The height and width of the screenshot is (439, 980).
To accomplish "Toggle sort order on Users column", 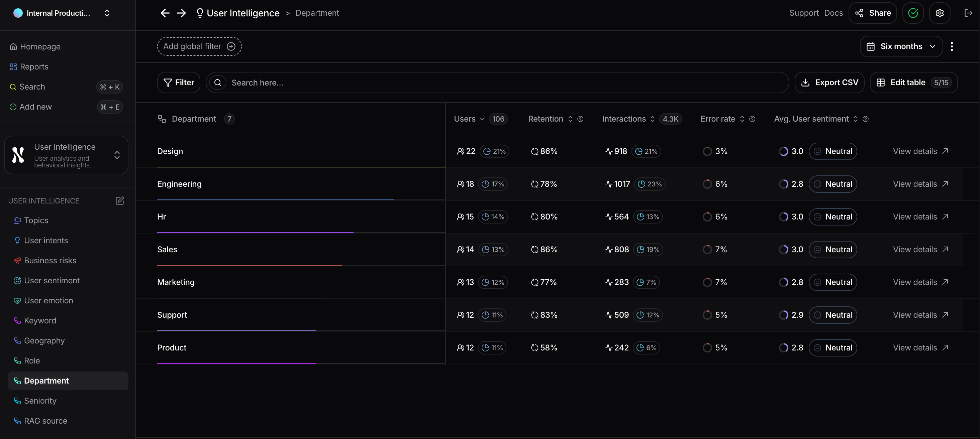I will 482,119.
